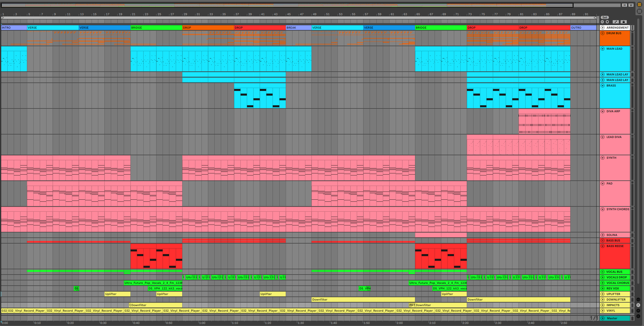The width and height of the screenshot is (644, 326).
Task: Jump to next locator arrow
Action: pos(607,22)
